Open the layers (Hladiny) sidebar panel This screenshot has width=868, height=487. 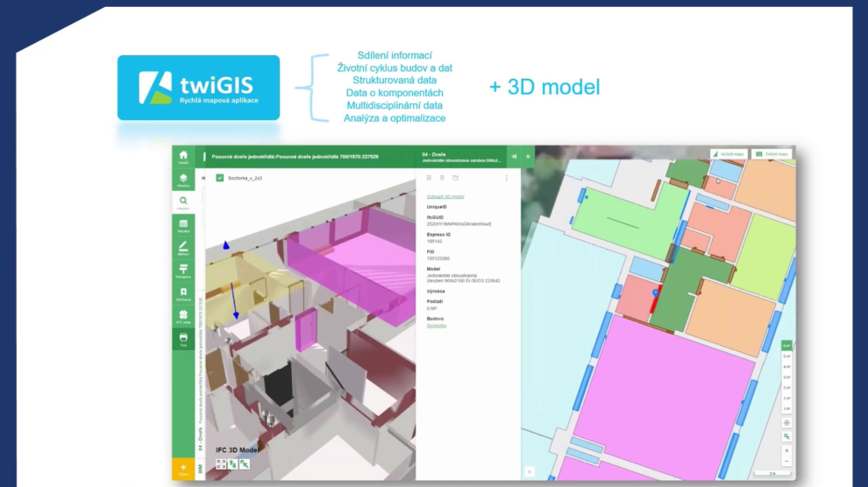click(183, 180)
